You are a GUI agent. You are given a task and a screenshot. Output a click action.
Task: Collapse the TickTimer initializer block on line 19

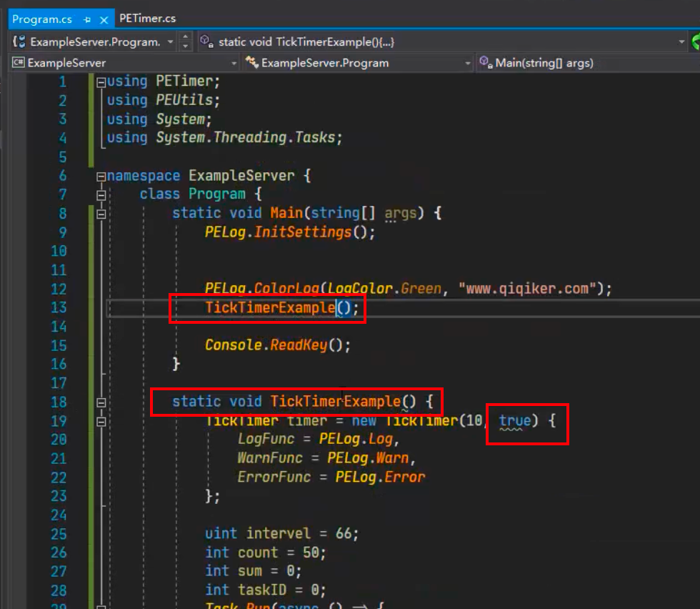[101, 422]
